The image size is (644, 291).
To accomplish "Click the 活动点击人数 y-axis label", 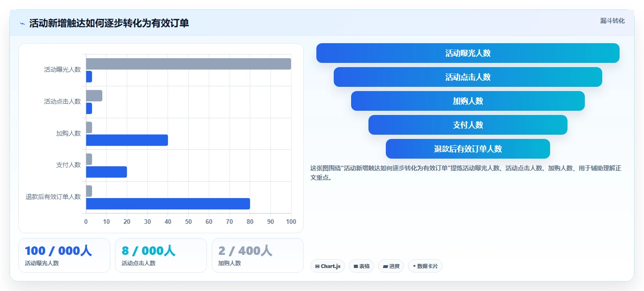I will 62,101.
